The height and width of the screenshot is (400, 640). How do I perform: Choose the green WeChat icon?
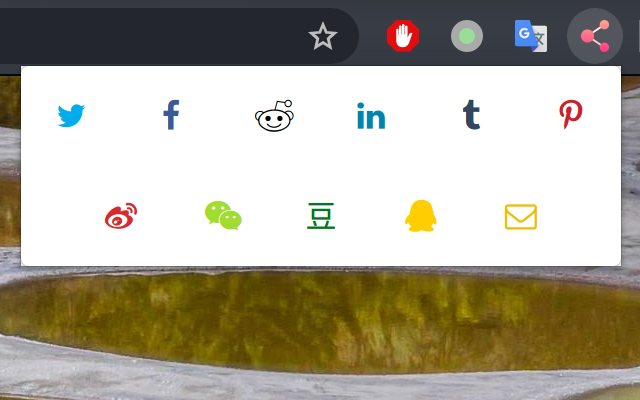(223, 216)
